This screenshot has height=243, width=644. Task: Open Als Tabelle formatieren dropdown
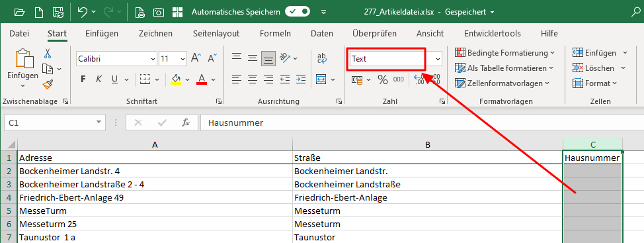click(x=504, y=68)
